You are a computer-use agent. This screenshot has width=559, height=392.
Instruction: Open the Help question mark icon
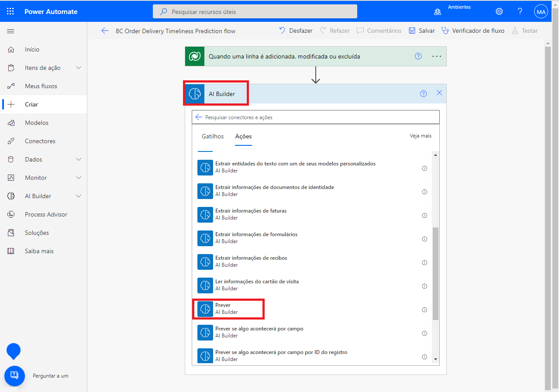pyautogui.click(x=520, y=11)
